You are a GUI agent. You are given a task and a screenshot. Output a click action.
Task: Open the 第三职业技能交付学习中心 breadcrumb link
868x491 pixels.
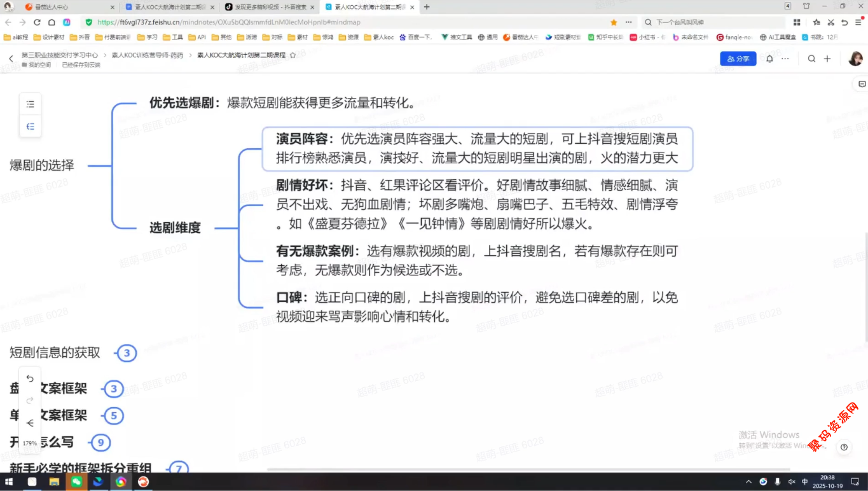[60, 55]
